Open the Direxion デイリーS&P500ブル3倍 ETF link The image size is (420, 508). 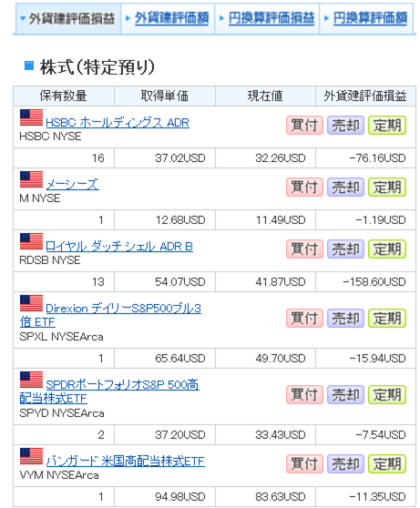click(x=110, y=315)
